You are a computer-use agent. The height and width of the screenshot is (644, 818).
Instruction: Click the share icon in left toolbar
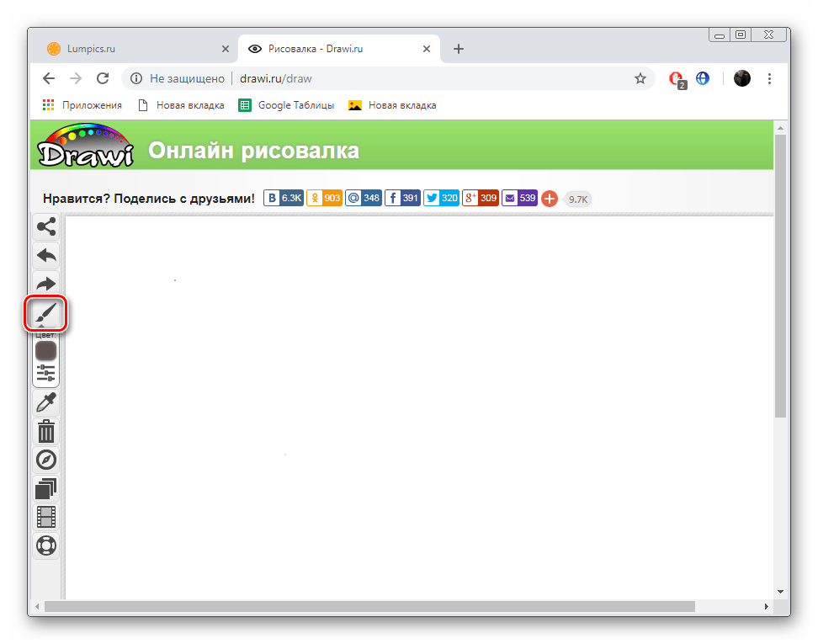(x=45, y=226)
